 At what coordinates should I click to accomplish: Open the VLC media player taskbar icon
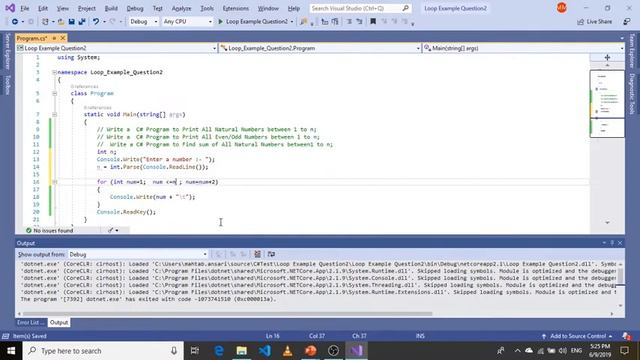click(x=287, y=351)
